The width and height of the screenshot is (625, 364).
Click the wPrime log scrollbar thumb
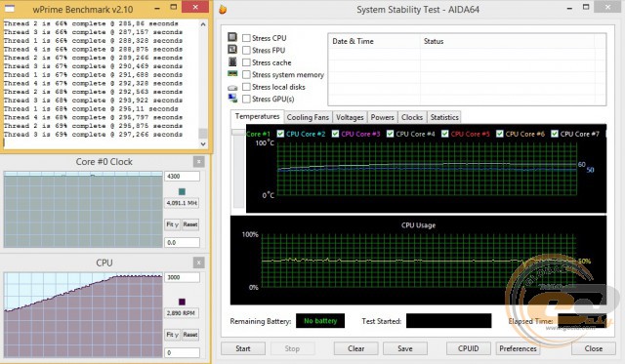click(x=203, y=133)
